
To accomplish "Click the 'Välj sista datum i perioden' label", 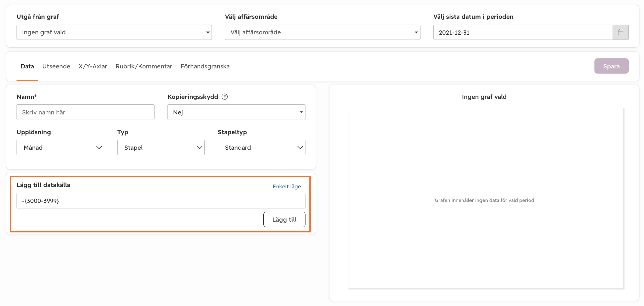I will point(473,17).
